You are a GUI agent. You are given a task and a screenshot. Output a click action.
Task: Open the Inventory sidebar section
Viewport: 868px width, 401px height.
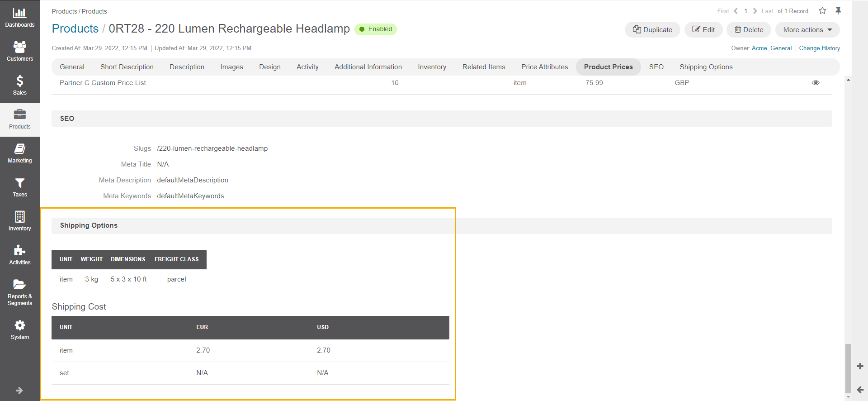[x=20, y=221]
